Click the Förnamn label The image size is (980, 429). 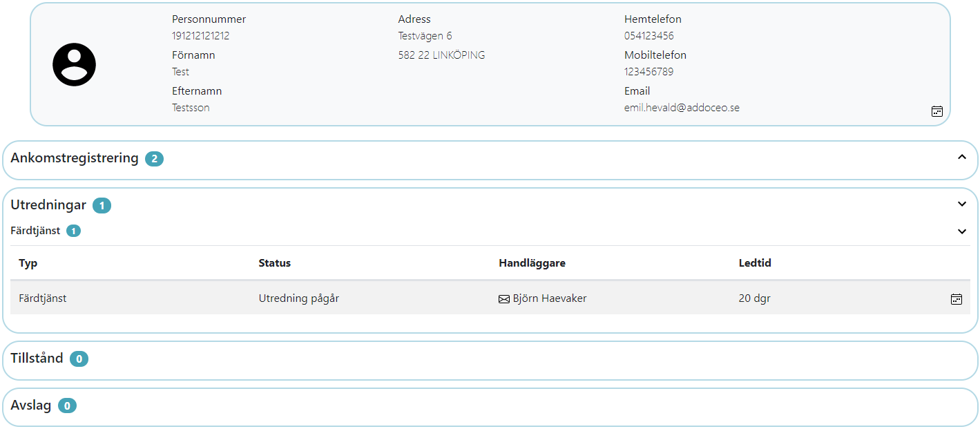click(193, 55)
